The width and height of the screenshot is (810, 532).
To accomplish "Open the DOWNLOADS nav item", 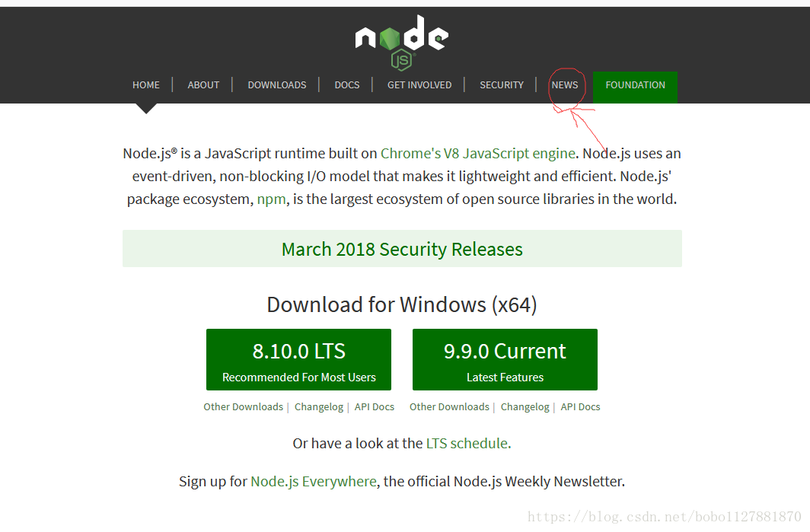I will coord(277,85).
